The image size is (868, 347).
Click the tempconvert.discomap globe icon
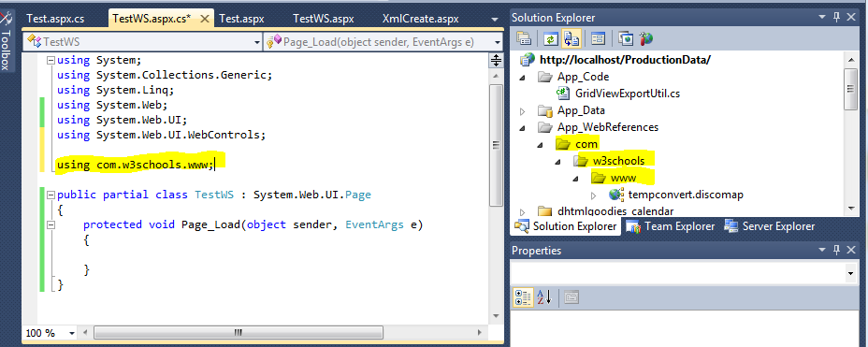pos(616,195)
